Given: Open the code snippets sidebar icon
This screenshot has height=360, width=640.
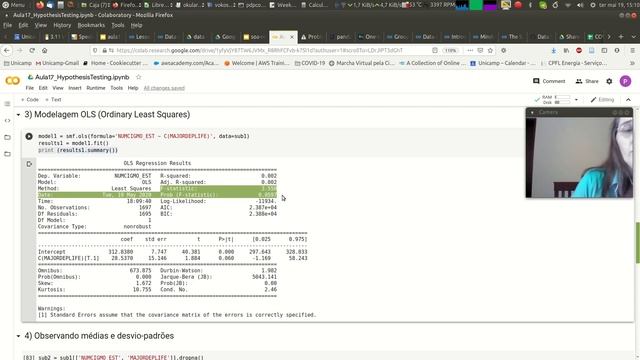Looking at the screenshot, I should pyautogui.click(x=7, y=120).
